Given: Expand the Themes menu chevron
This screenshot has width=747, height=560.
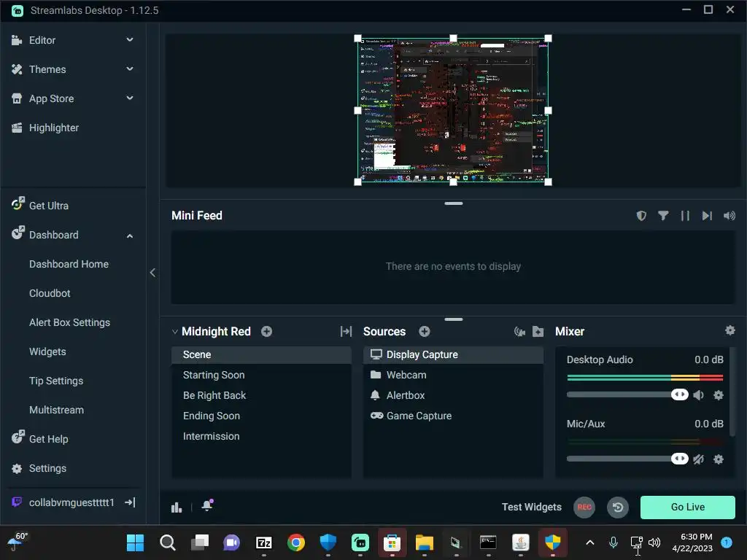Looking at the screenshot, I should (130, 69).
